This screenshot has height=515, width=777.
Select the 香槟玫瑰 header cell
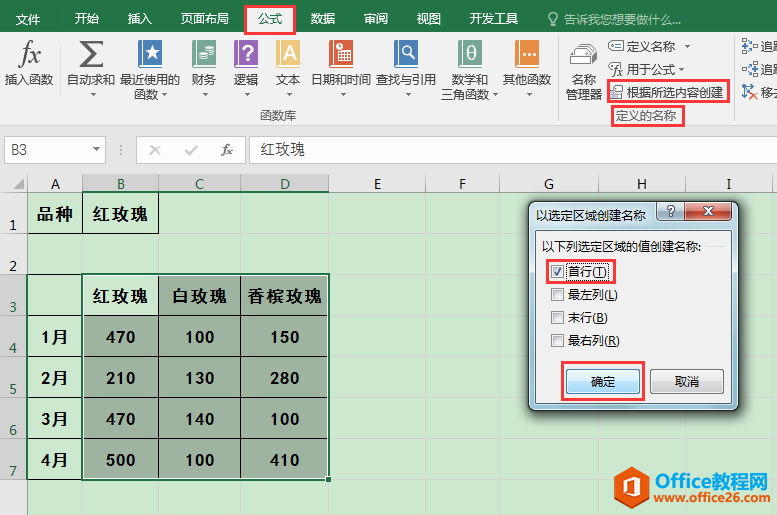[284, 295]
